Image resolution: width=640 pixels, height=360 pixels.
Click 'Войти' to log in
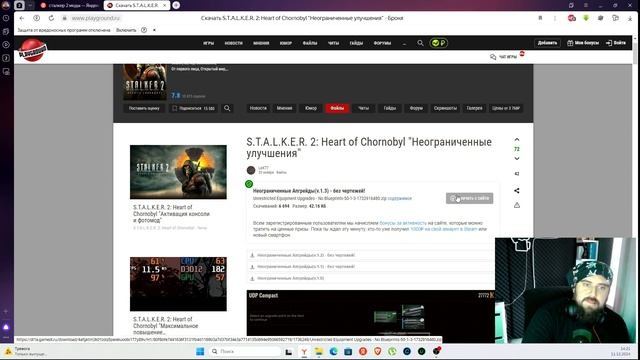[x=616, y=43]
